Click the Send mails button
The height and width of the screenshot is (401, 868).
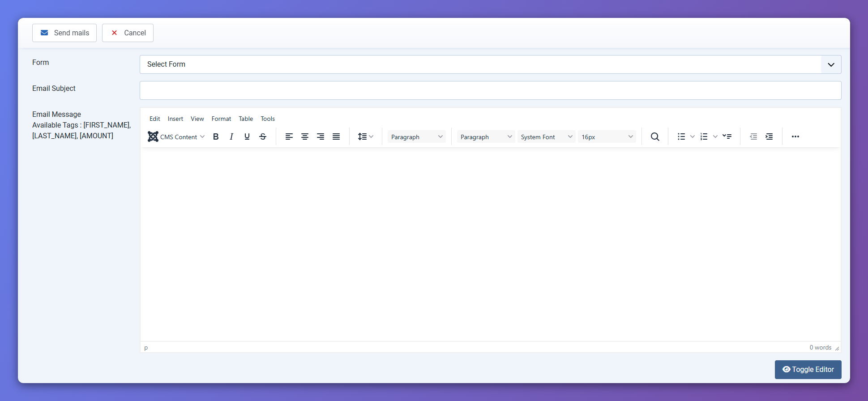tap(64, 33)
